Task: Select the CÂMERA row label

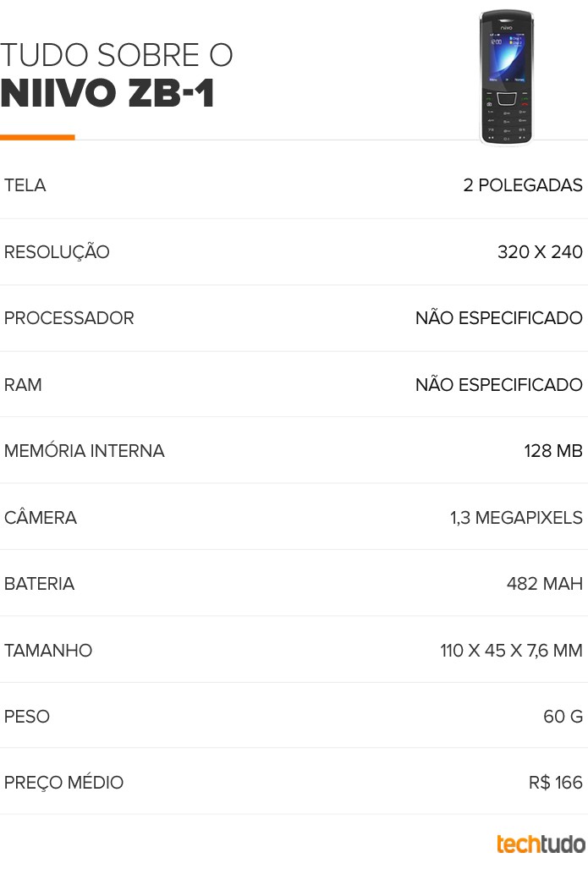Action: point(41,518)
